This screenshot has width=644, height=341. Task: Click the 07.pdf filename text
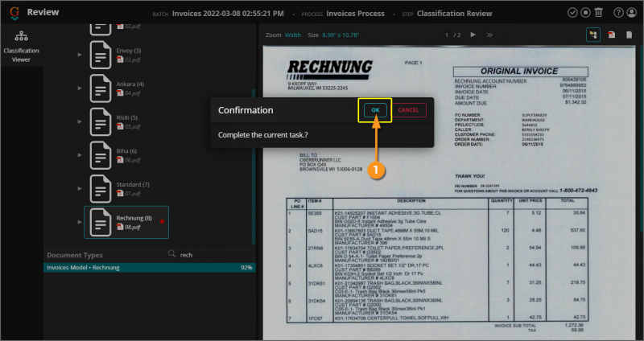[x=133, y=194]
